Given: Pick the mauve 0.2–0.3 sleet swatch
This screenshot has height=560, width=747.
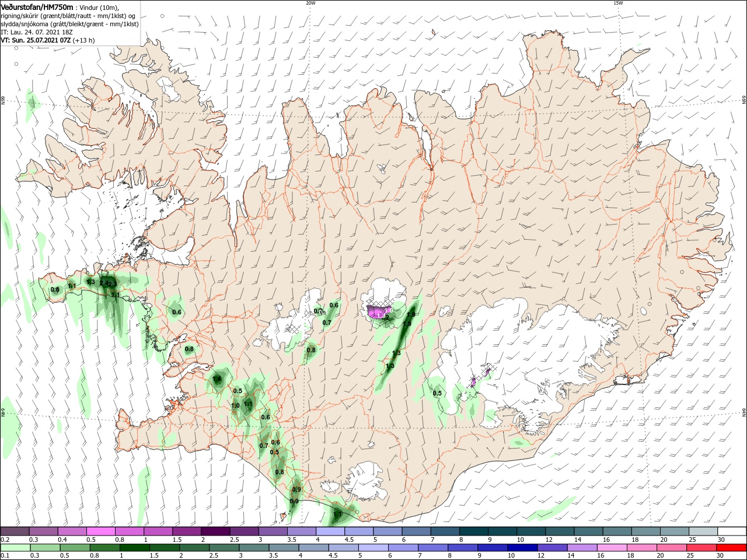Looking at the screenshot, I should click(x=15, y=531).
